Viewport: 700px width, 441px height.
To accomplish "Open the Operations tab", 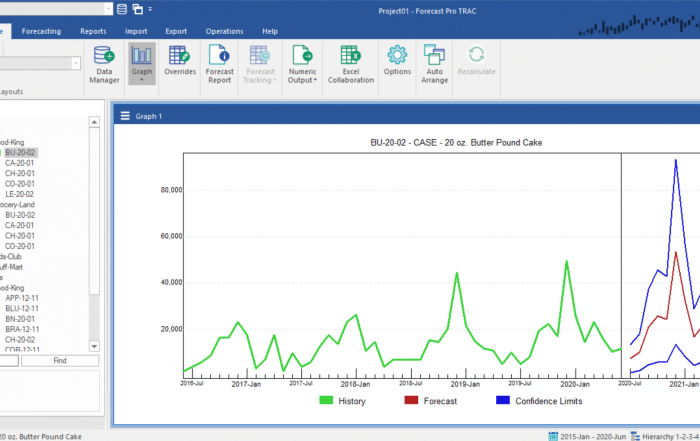I will tap(225, 31).
